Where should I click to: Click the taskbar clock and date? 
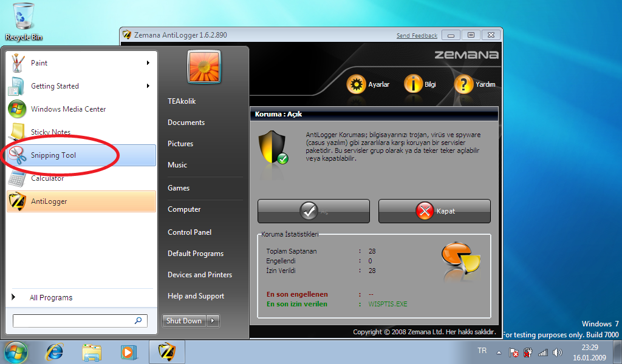pyautogui.click(x=589, y=352)
